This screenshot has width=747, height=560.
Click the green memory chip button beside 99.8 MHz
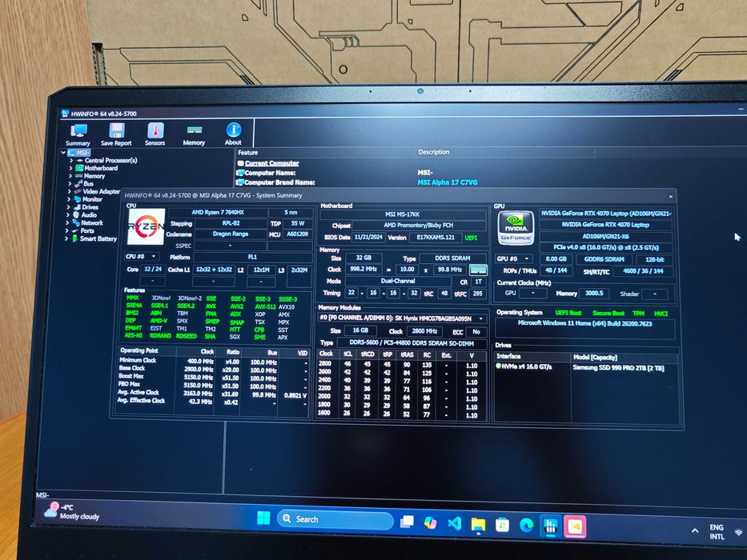478,270
